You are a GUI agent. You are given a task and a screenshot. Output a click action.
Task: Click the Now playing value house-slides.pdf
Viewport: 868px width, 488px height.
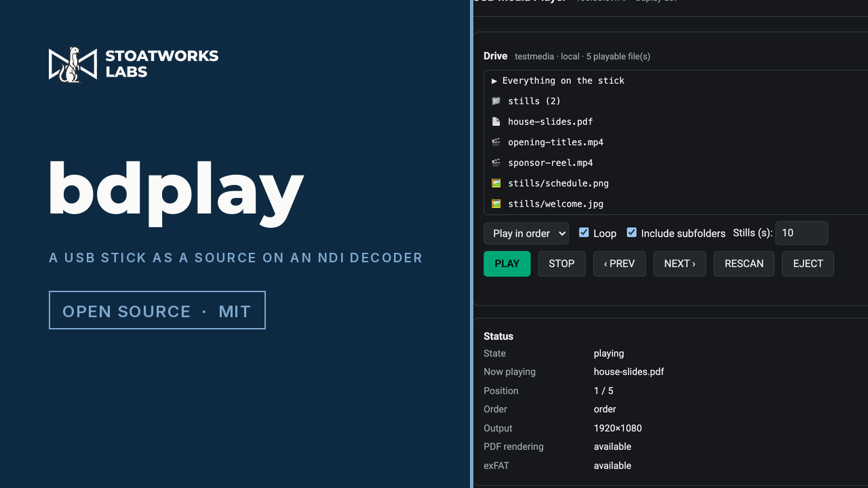629,371
